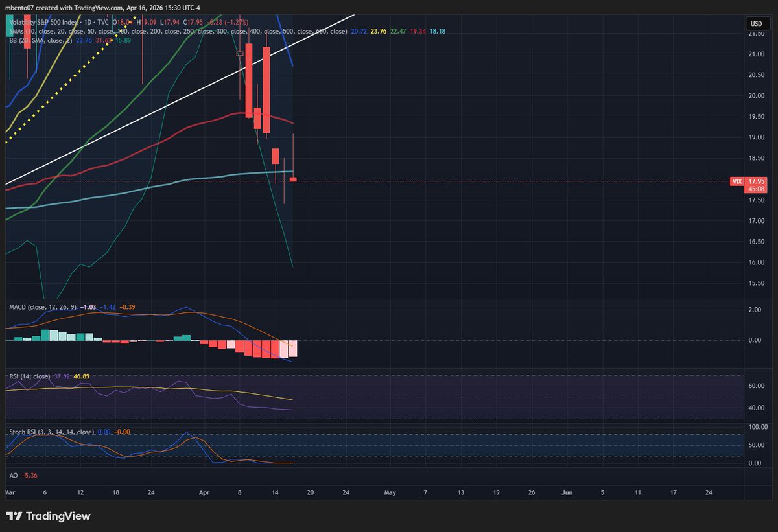Select the Stoch RSI indicator legend
This screenshot has height=532, width=778.
[x=51, y=432]
